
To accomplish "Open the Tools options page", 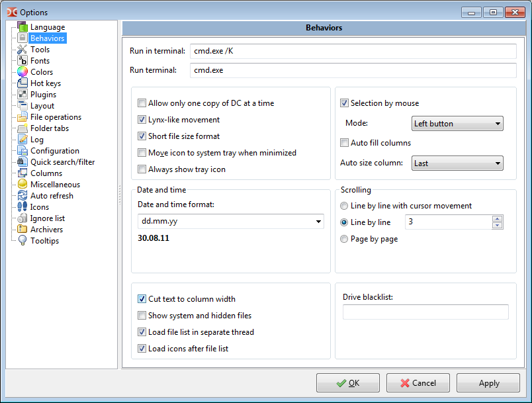I will click(40, 50).
